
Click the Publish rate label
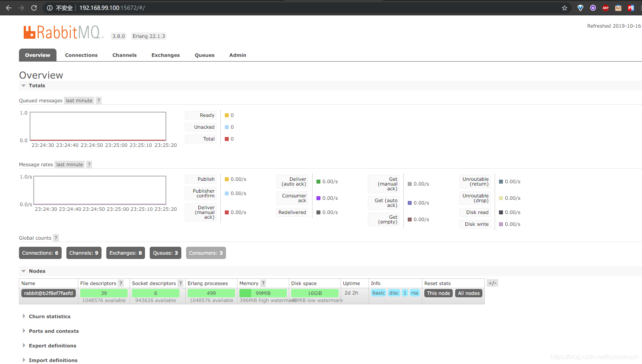pos(201,179)
